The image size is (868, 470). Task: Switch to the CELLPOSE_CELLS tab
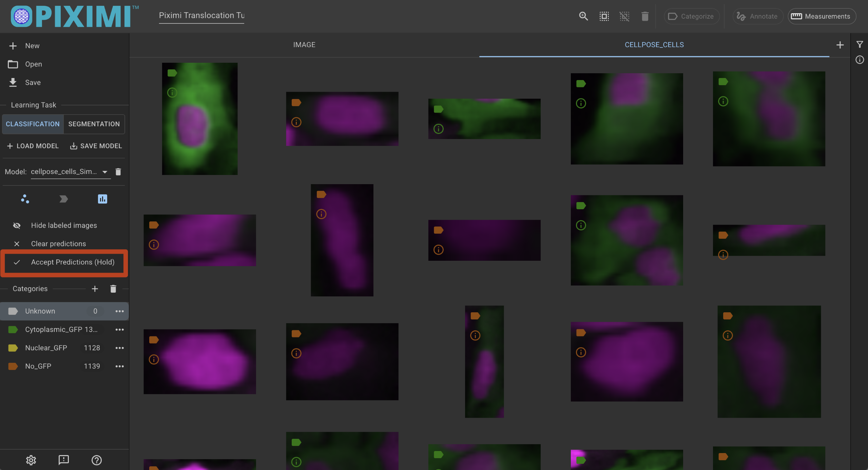654,45
